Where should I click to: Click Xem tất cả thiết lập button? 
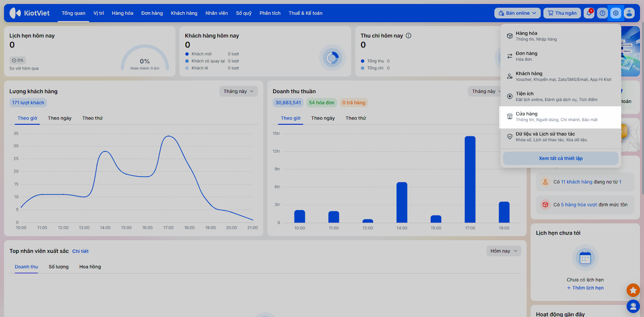(x=561, y=158)
